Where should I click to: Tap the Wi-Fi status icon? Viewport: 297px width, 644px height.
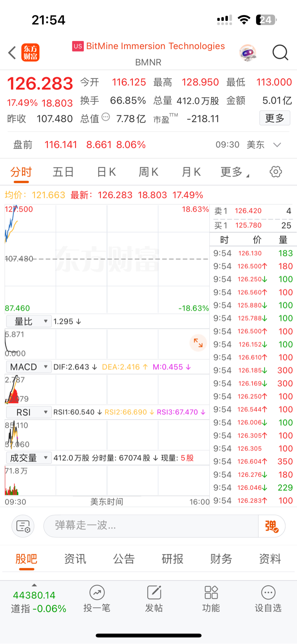244,20
